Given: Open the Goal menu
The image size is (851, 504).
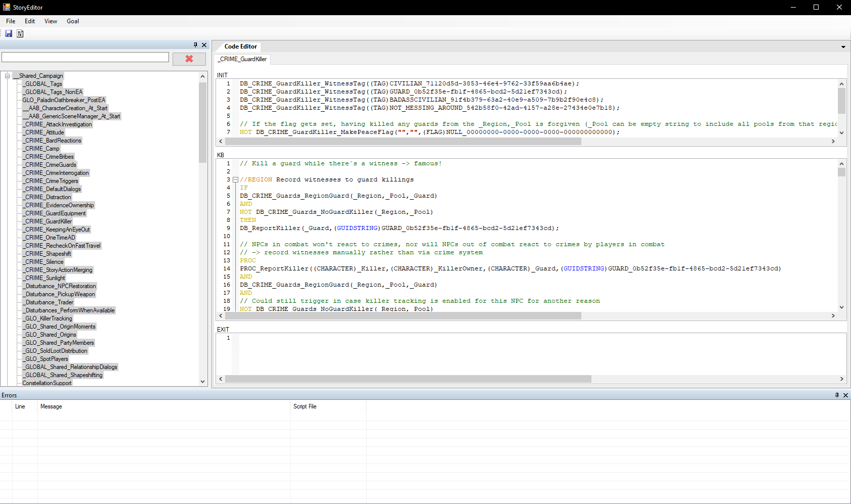Looking at the screenshot, I should click(x=73, y=21).
